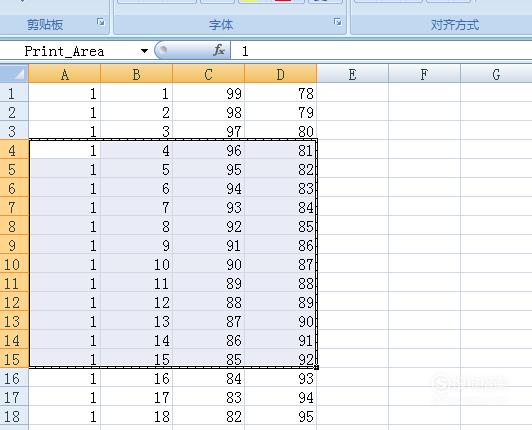Click cell B7 containing 7
This screenshot has width=532, height=430.
tap(136, 207)
